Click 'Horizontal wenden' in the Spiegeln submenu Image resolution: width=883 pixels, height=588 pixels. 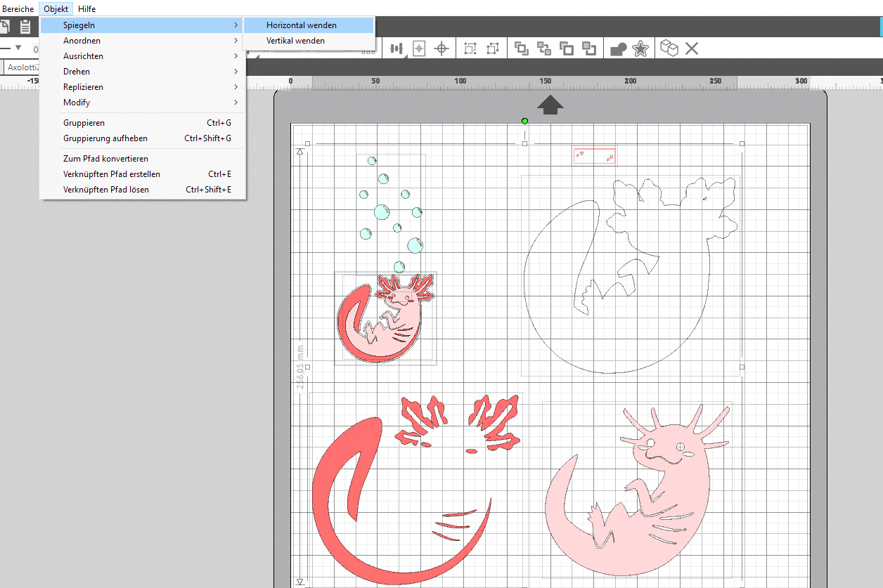point(301,25)
